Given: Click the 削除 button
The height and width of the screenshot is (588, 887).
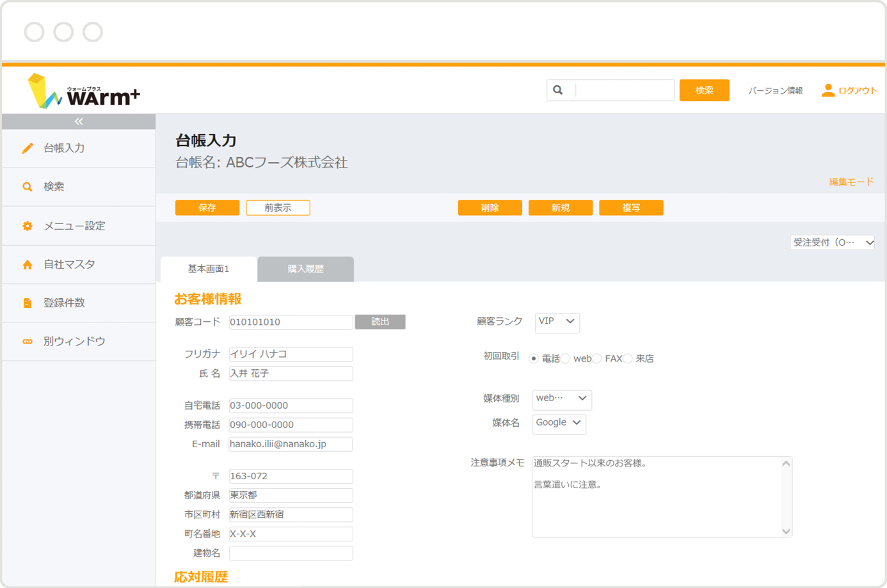Looking at the screenshot, I should [490, 208].
